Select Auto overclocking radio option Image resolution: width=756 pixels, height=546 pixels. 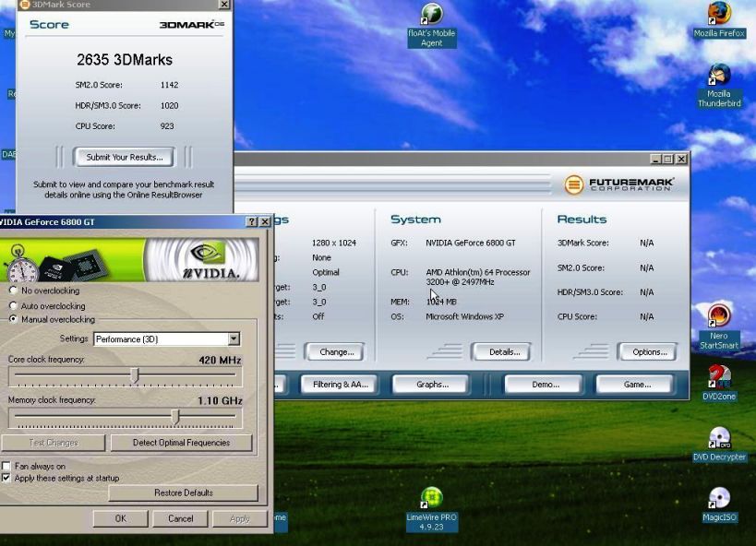(x=13, y=305)
